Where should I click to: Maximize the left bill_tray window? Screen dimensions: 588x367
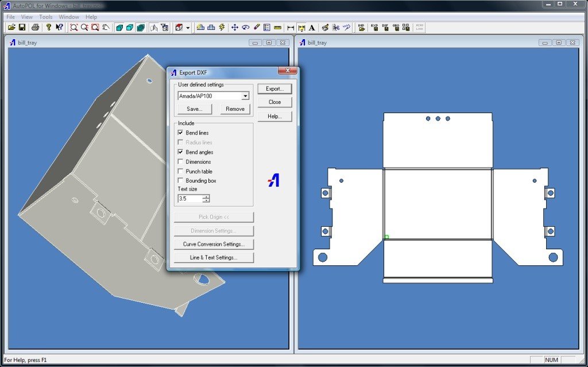pos(269,43)
